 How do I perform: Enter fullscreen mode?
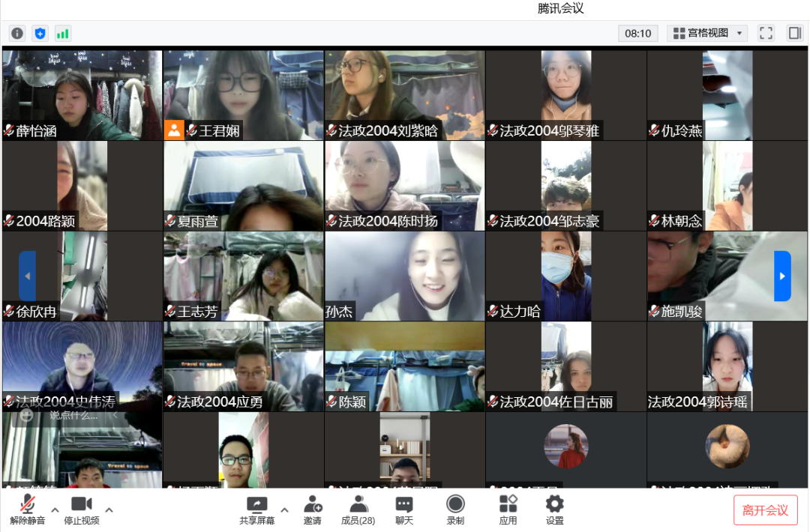point(766,33)
